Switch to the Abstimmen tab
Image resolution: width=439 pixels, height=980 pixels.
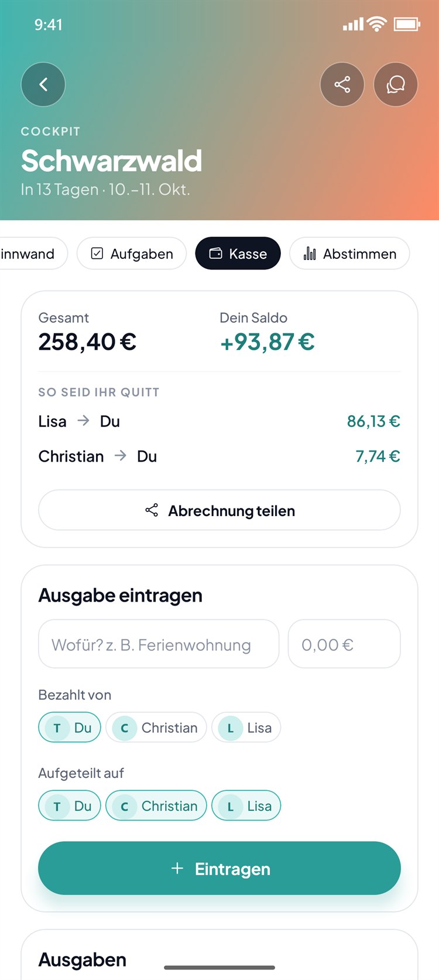pyautogui.click(x=349, y=254)
